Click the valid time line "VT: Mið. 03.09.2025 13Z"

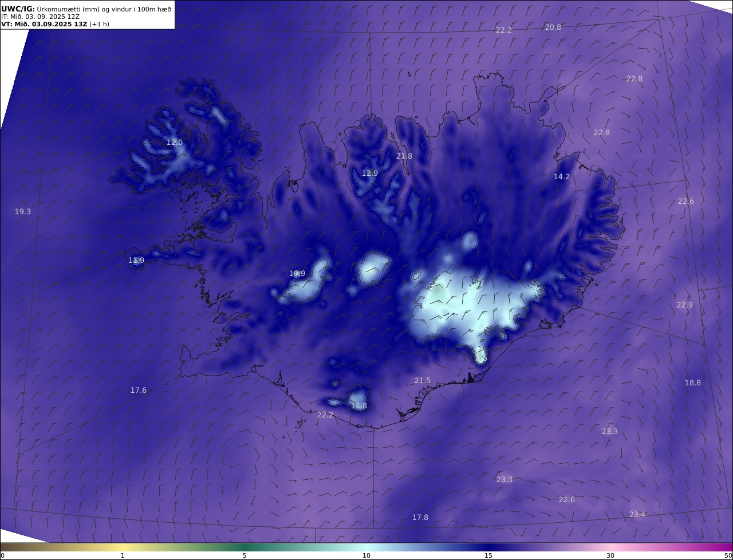click(44, 24)
